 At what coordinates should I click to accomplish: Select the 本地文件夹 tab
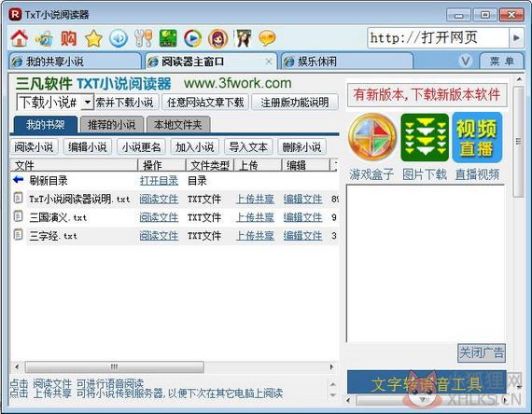coord(178,125)
